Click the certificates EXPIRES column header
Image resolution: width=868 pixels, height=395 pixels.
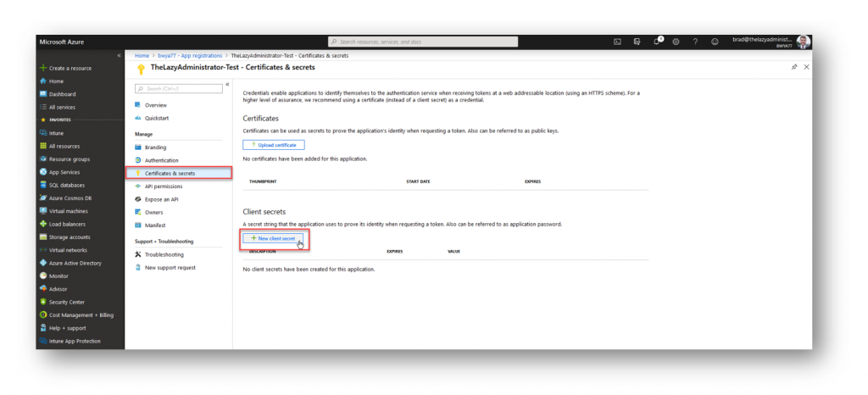tap(532, 181)
